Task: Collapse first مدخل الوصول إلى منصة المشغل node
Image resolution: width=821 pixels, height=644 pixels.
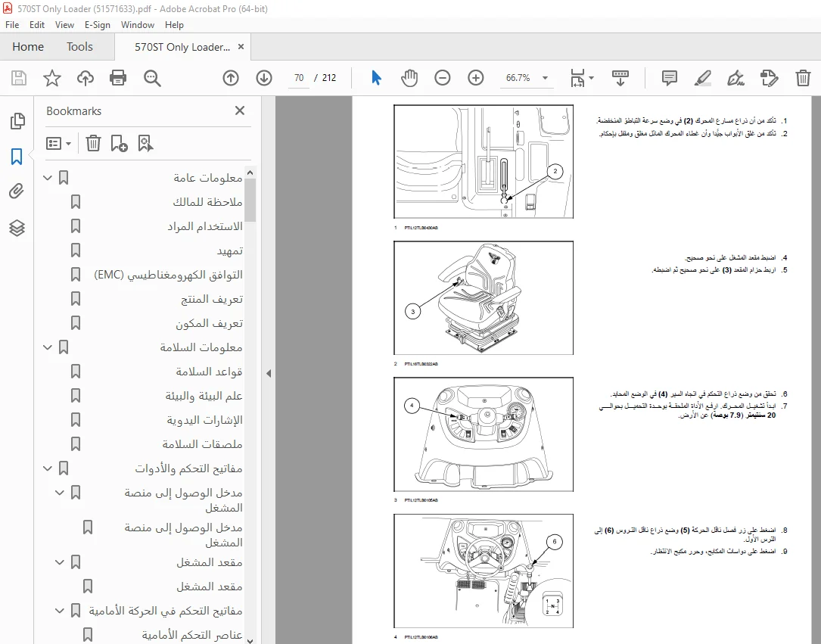Action: click(60, 492)
